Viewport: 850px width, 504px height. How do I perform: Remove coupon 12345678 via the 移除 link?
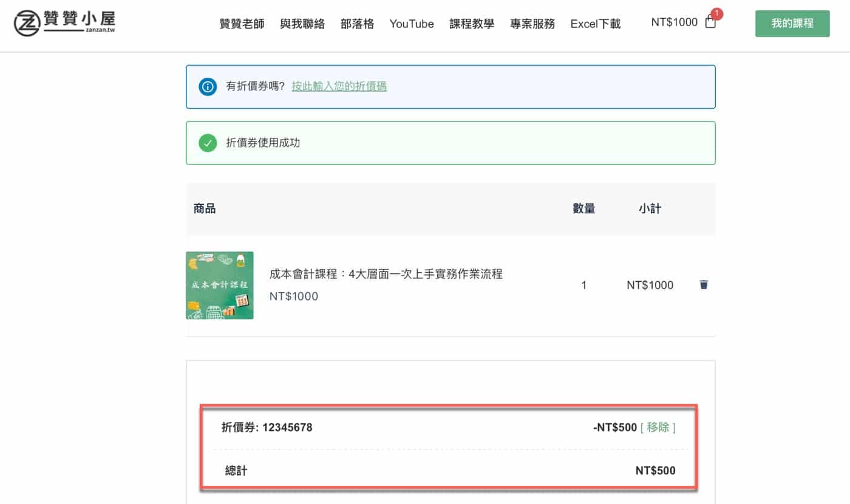[658, 427]
